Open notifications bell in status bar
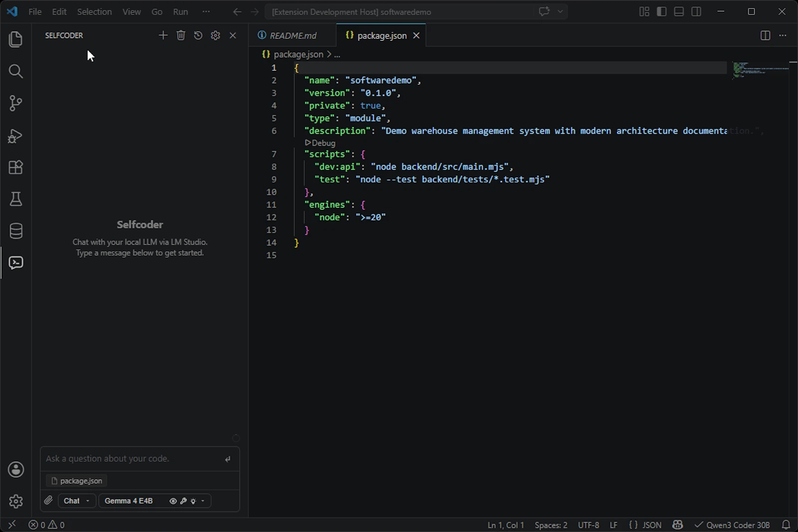798x532 pixels. tap(786, 525)
